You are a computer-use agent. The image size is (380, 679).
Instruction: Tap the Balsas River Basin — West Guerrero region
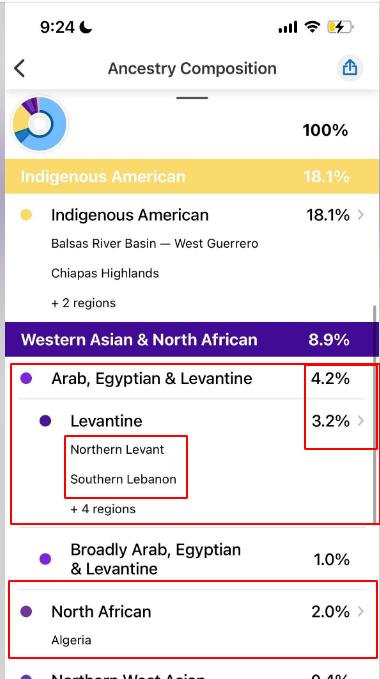tap(155, 243)
